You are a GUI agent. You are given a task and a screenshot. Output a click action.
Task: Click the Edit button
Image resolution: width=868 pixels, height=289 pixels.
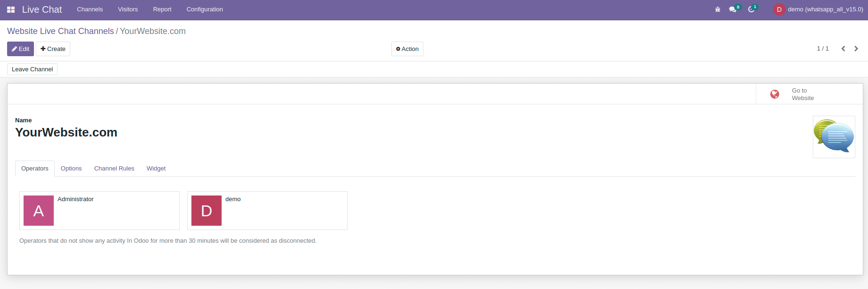pyautogui.click(x=20, y=49)
